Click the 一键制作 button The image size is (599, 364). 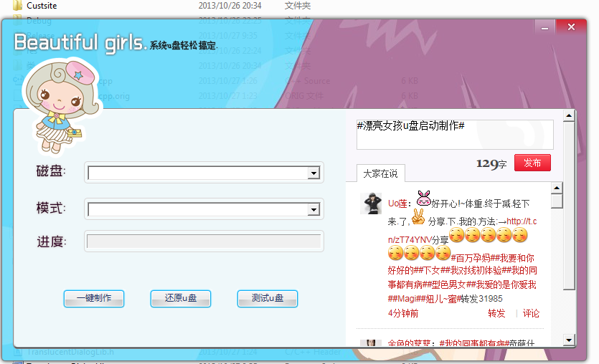(x=94, y=298)
